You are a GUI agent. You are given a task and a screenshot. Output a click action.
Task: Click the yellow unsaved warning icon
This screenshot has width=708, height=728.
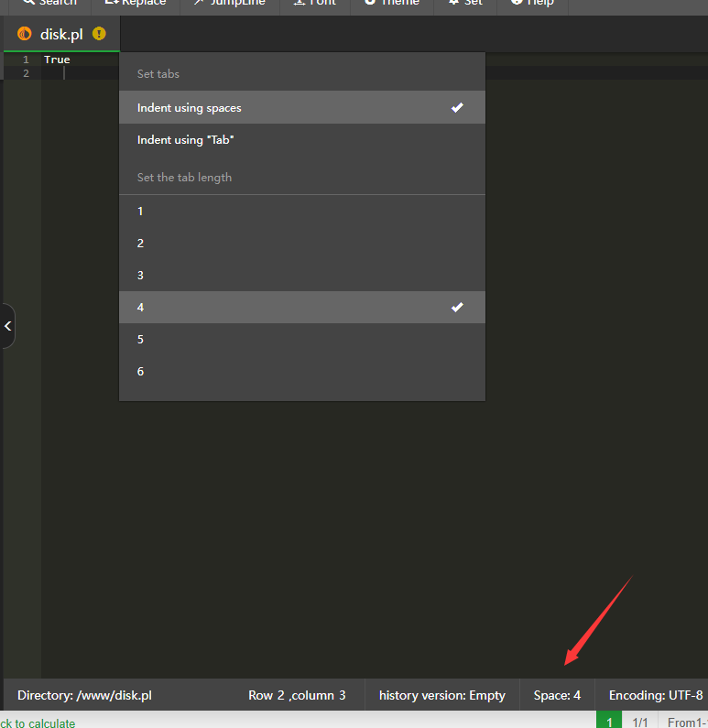pos(99,34)
